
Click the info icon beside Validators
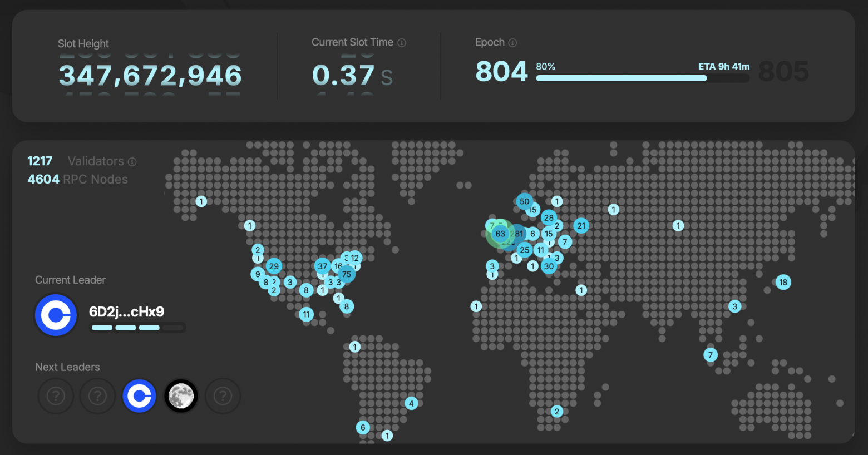(132, 162)
